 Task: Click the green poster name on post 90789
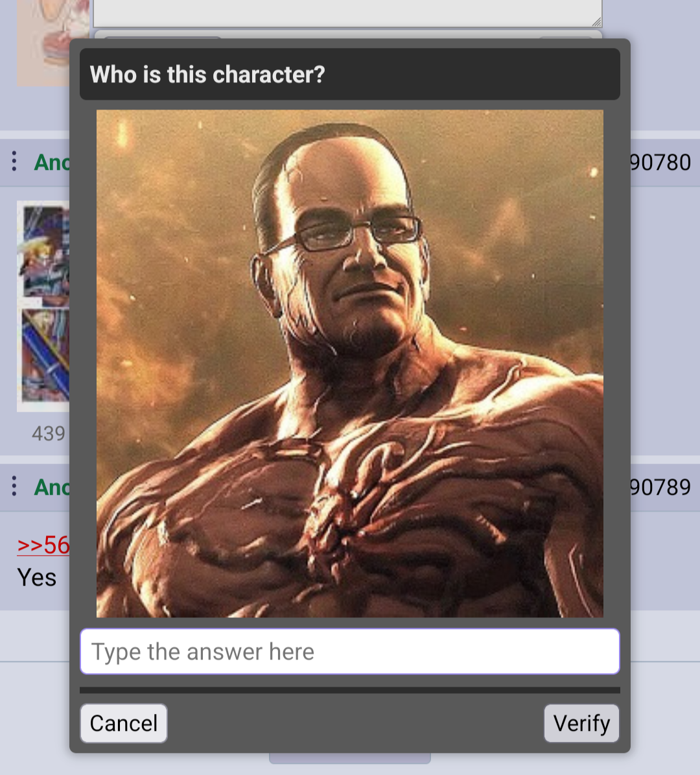point(51,487)
